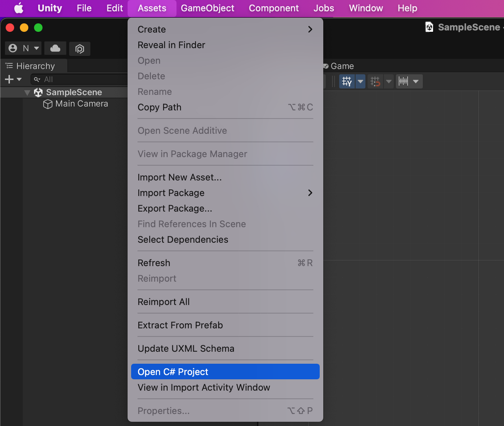
Task: Open the File menu
Action: [x=84, y=8]
